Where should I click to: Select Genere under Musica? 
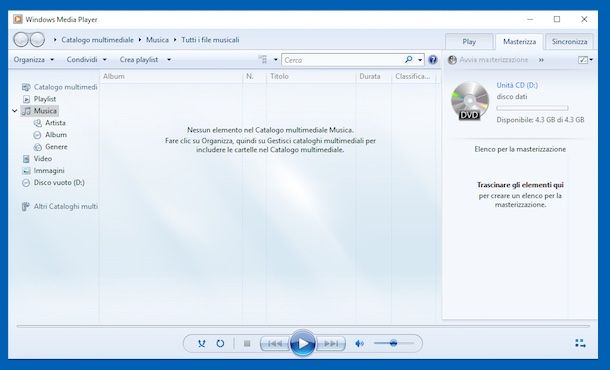(51, 147)
